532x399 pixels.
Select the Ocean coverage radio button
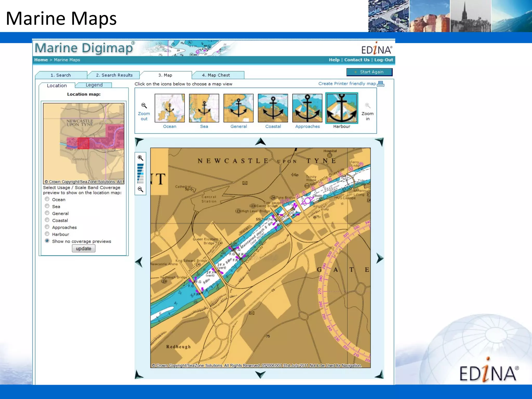(x=47, y=199)
